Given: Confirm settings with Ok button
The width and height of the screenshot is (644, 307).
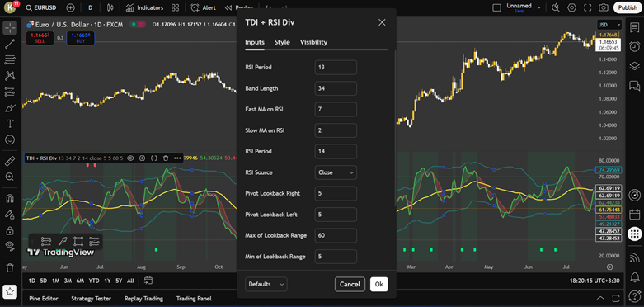Looking at the screenshot, I should point(379,284).
